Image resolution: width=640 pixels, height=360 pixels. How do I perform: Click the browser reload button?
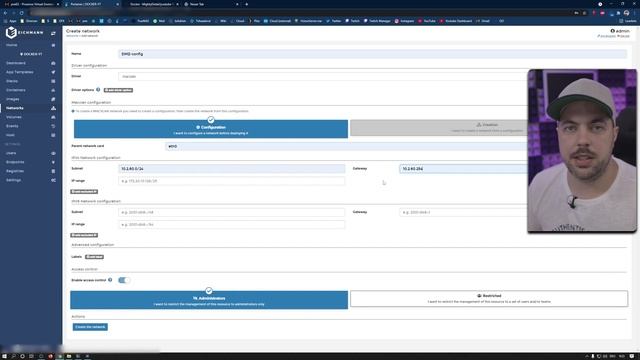22,13
